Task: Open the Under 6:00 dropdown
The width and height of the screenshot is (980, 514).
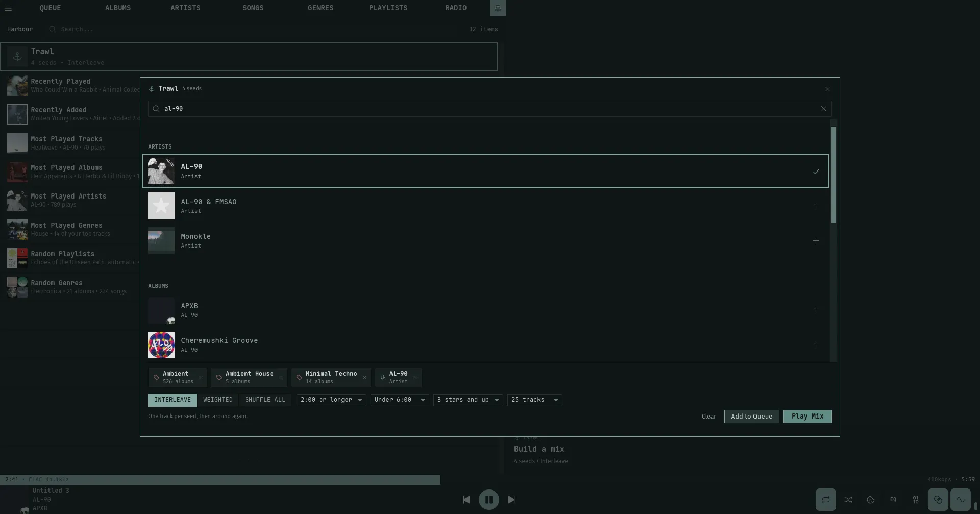Action: point(400,400)
